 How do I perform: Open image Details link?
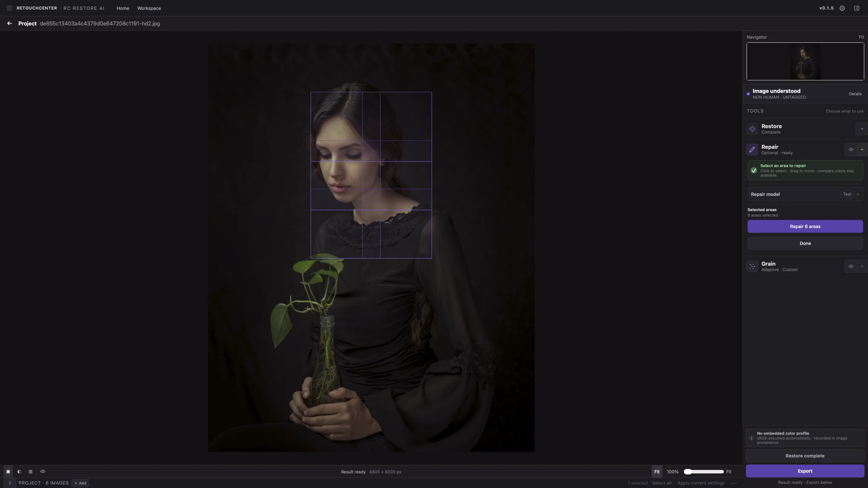tap(855, 94)
